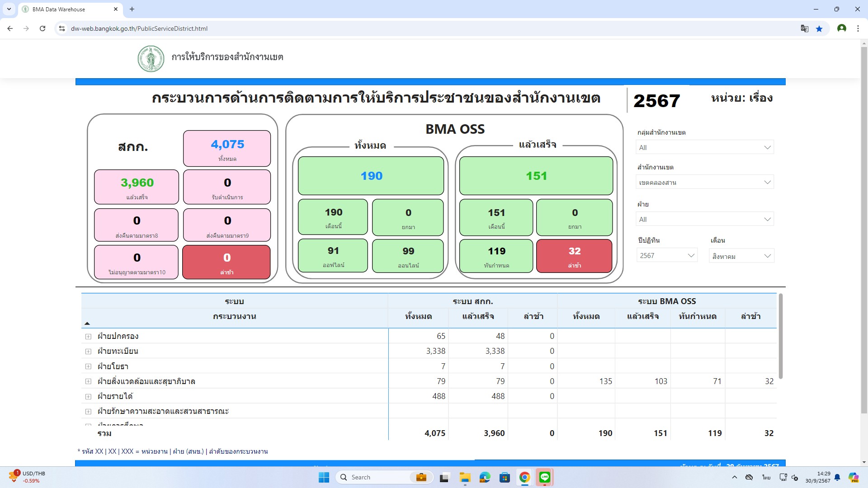Expand the ฝ่ายปกครอง row
The width and height of the screenshot is (868, 488).
pos(88,336)
